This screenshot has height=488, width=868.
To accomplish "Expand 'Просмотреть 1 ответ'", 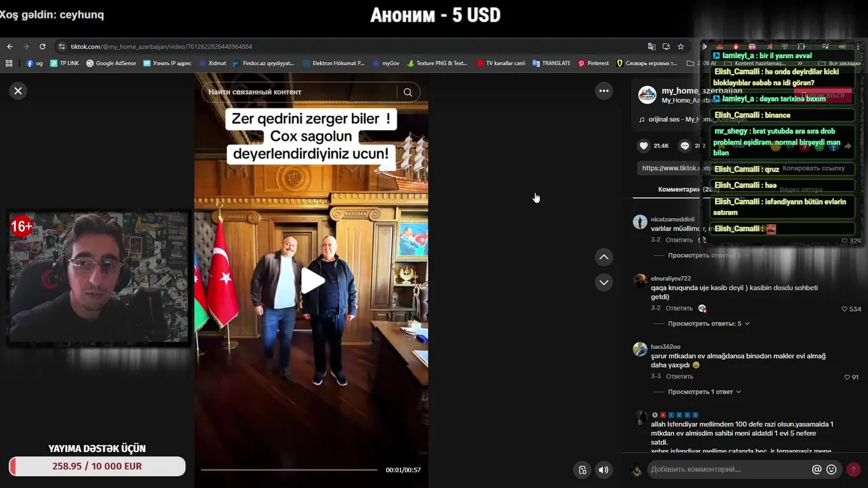I will pos(705,392).
